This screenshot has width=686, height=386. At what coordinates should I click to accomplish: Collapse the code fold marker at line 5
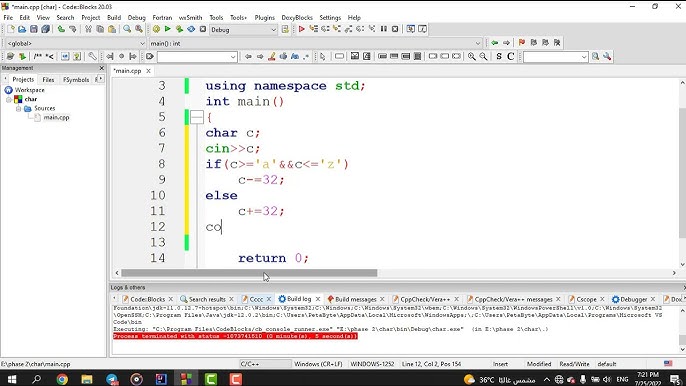tap(197, 117)
